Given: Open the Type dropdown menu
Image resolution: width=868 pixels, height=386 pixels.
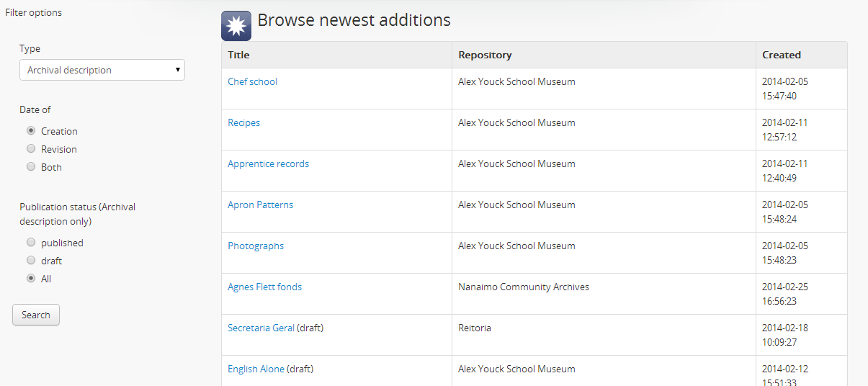Looking at the screenshot, I should (102, 70).
